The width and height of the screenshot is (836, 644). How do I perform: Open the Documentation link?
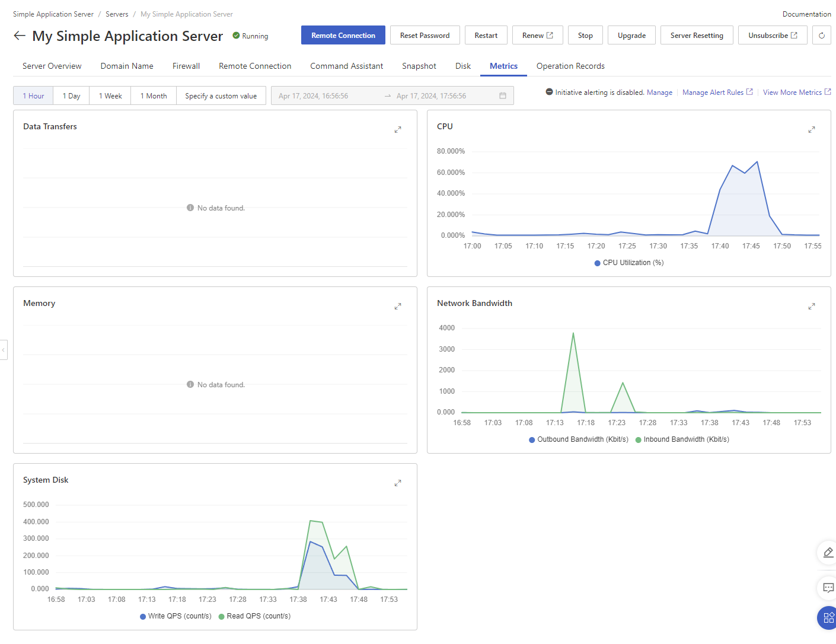(806, 14)
